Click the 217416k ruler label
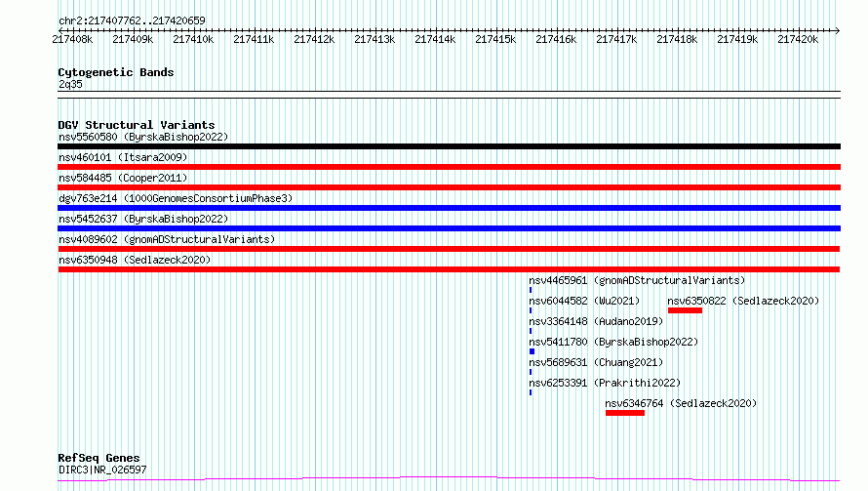 point(556,39)
